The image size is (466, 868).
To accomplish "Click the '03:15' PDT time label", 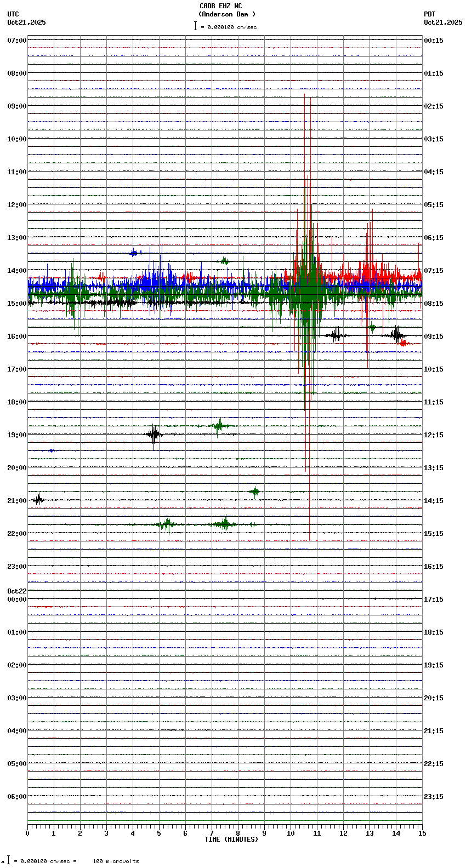I will [x=434, y=139].
